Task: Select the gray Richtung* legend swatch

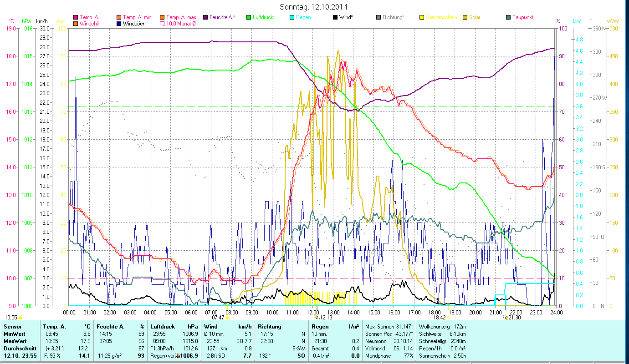Action: coord(378,17)
